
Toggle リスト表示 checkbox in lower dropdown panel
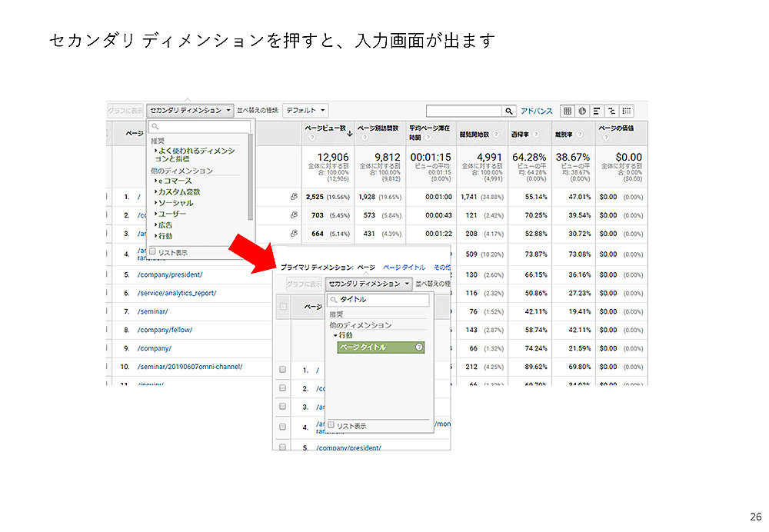coord(331,425)
